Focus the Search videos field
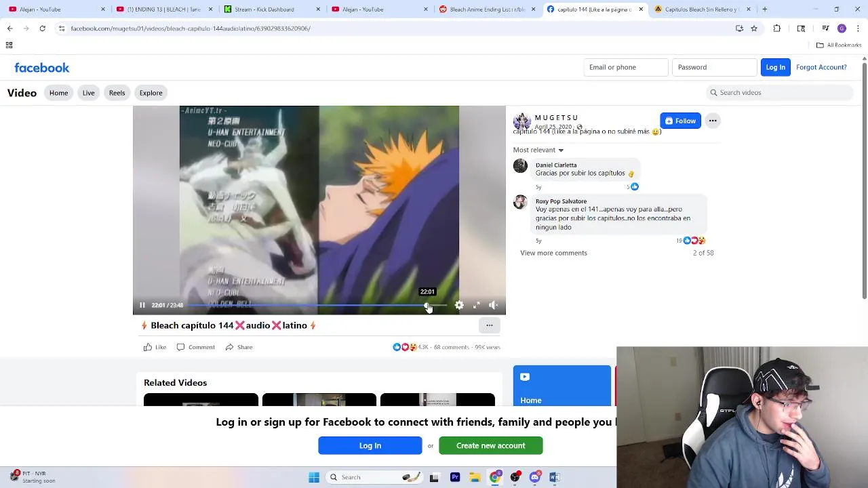Image resolution: width=868 pixels, height=488 pixels. point(780,92)
